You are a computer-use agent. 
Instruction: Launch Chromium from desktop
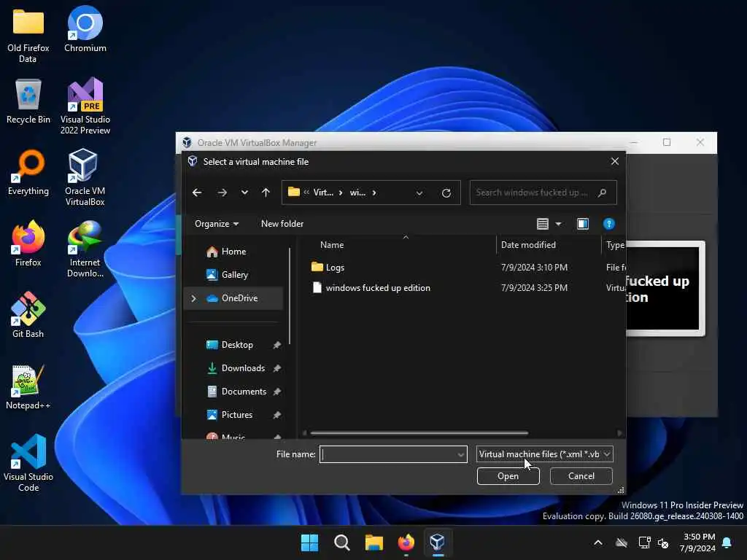85,29
